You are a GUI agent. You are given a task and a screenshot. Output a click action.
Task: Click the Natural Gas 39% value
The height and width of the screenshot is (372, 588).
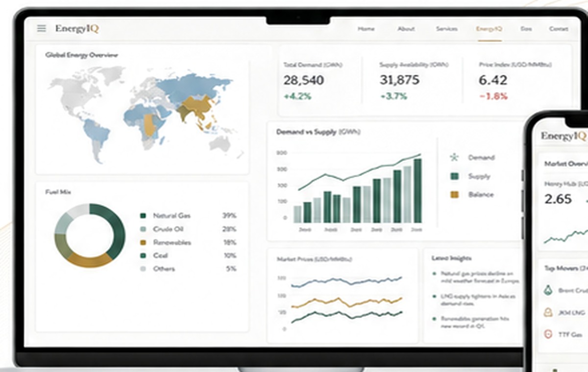[x=229, y=216]
